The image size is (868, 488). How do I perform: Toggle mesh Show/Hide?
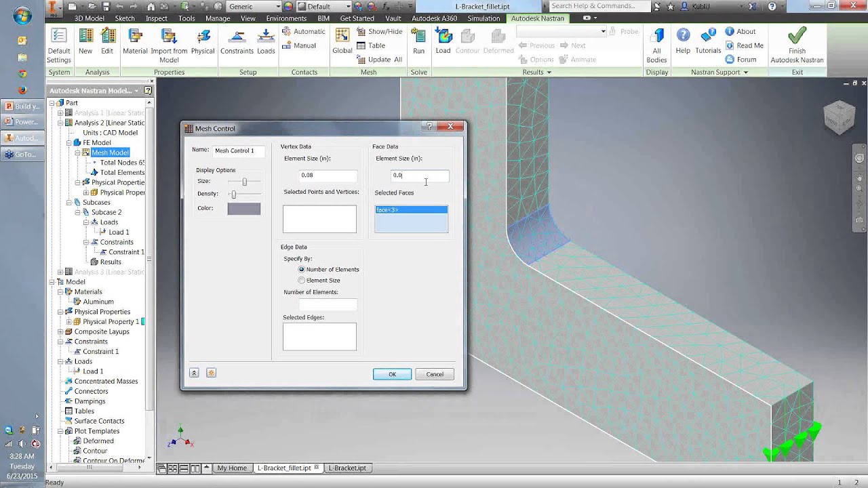pos(379,31)
